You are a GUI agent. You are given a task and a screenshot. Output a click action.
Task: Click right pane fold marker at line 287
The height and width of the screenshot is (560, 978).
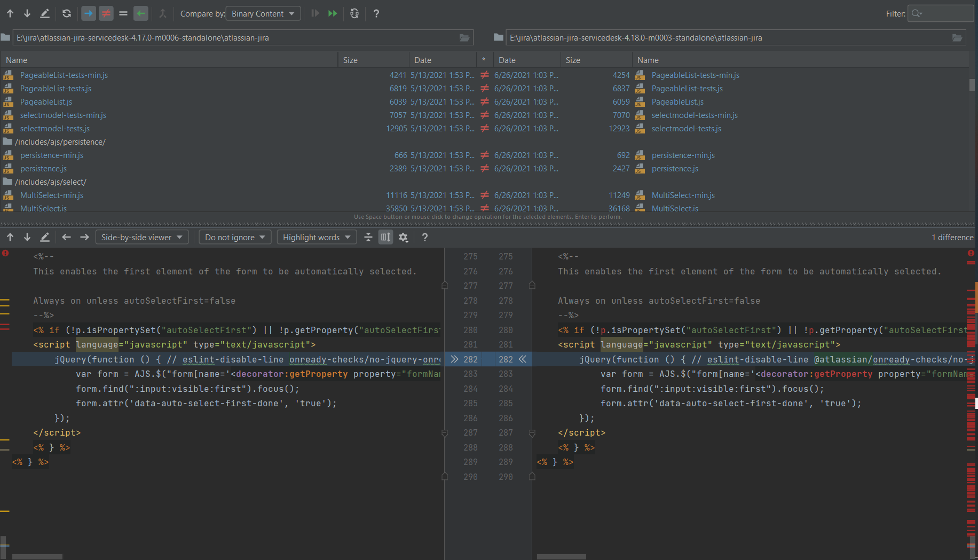[x=532, y=433]
